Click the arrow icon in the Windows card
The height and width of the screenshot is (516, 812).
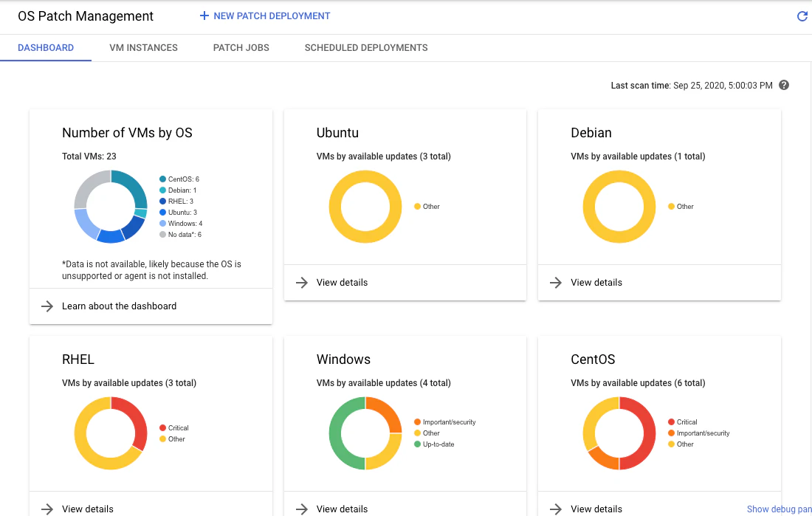[x=302, y=509]
